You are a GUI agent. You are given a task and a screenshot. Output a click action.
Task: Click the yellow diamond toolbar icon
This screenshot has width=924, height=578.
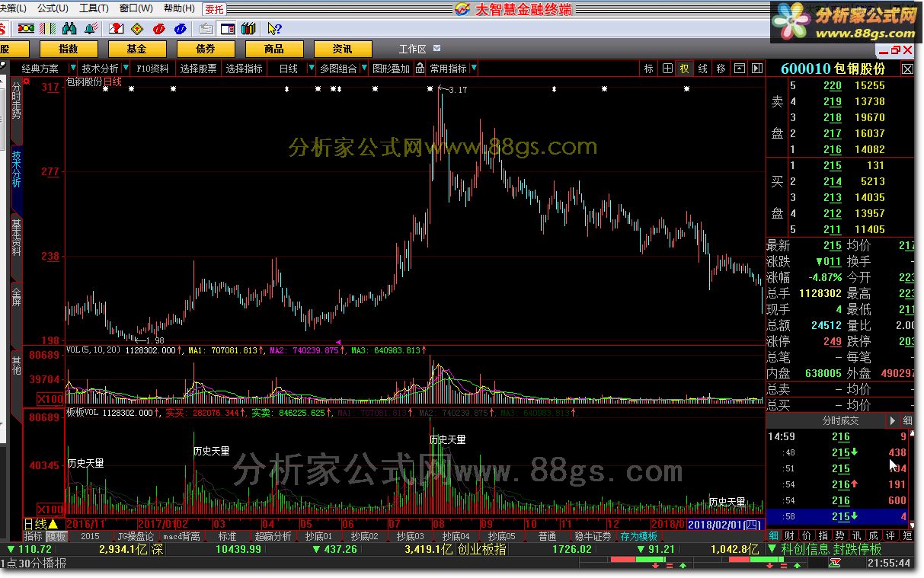point(137,29)
